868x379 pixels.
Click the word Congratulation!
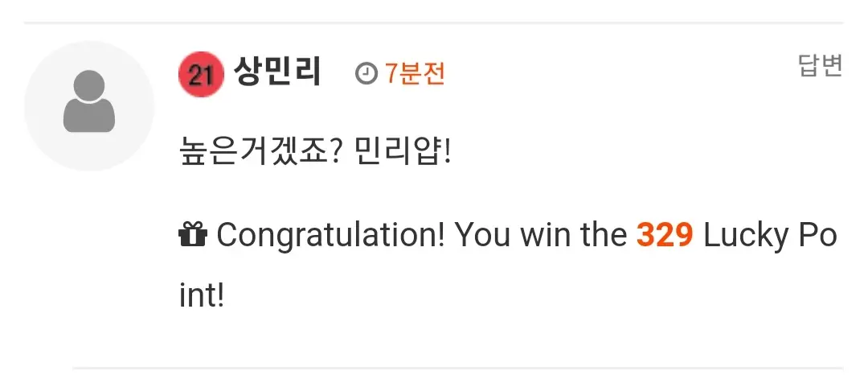click(330, 236)
